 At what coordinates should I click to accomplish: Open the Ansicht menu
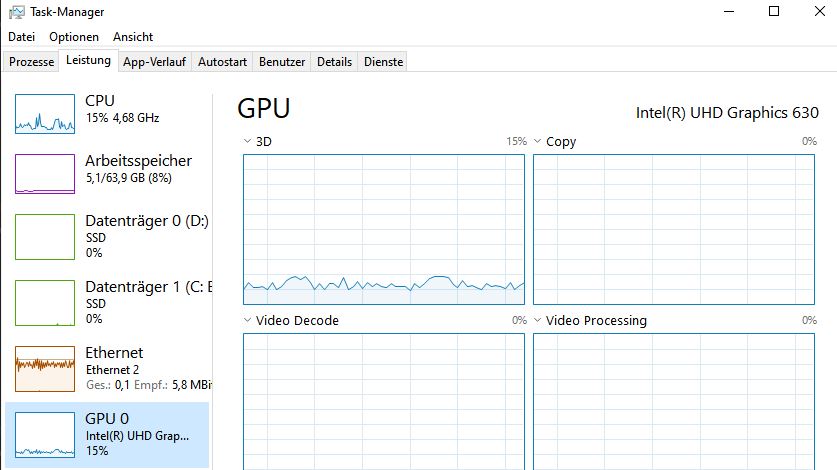[x=133, y=36]
